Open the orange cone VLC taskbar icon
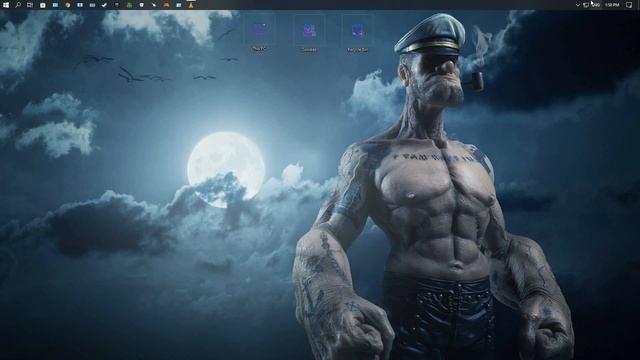Image resolution: width=640 pixels, height=360 pixels. pos(191,5)
